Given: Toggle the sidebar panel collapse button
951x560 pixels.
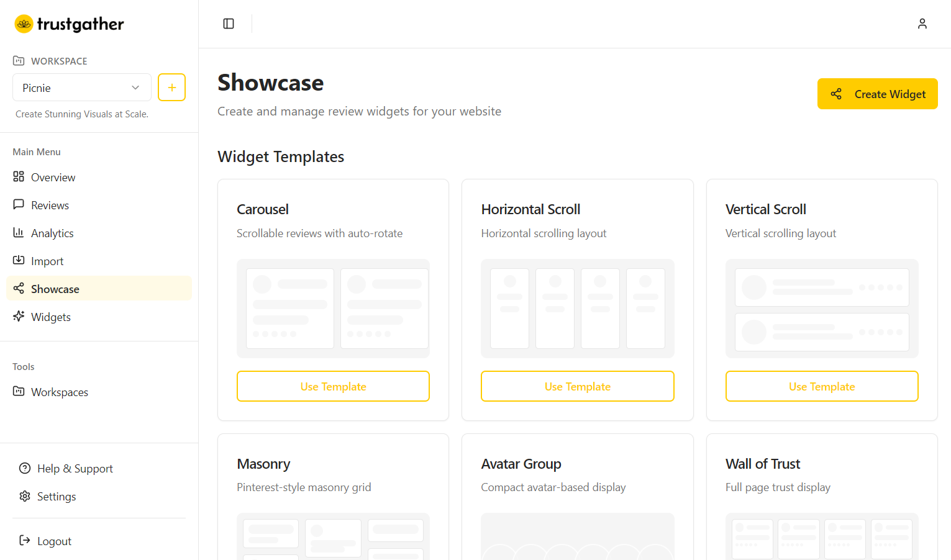Looking at the screenshot, I should click(228, 23).
